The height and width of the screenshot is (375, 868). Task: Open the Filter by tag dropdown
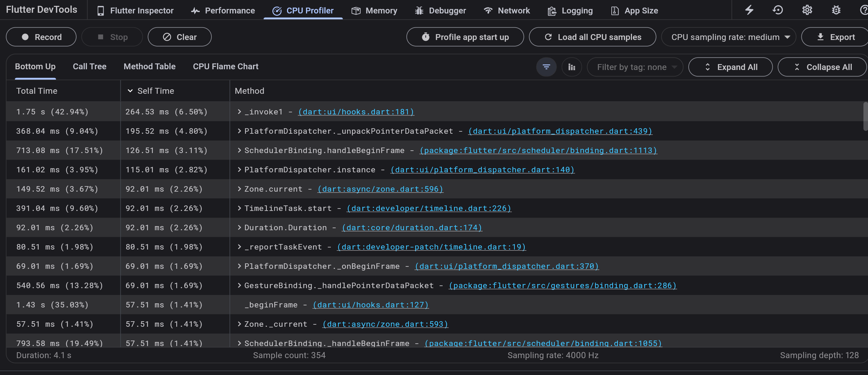[635, 67]
